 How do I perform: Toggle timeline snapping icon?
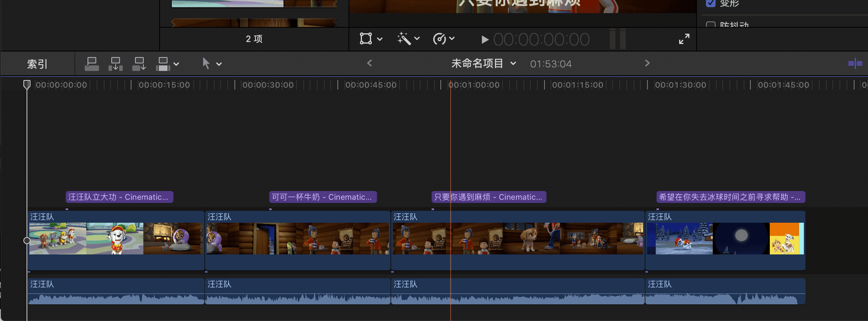coord(855,63)
